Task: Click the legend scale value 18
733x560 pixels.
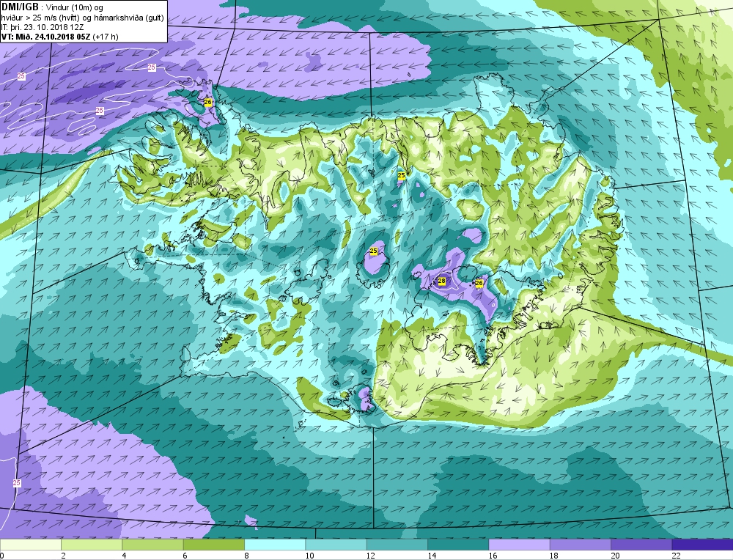Action: 554,556
